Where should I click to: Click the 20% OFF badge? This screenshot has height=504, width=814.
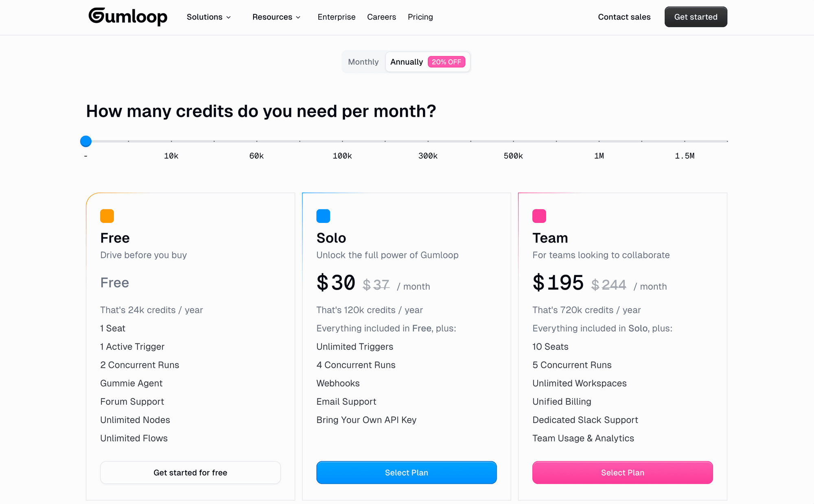446,62
